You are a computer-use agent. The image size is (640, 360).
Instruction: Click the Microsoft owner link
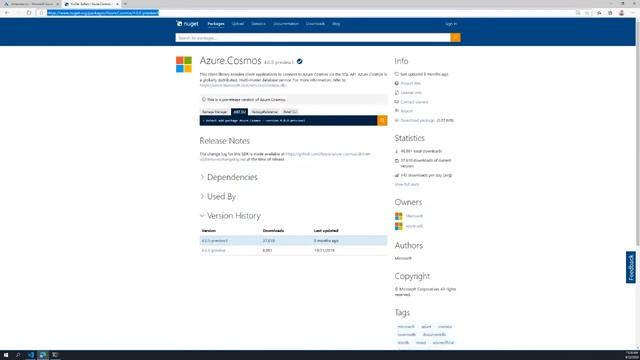414,216
